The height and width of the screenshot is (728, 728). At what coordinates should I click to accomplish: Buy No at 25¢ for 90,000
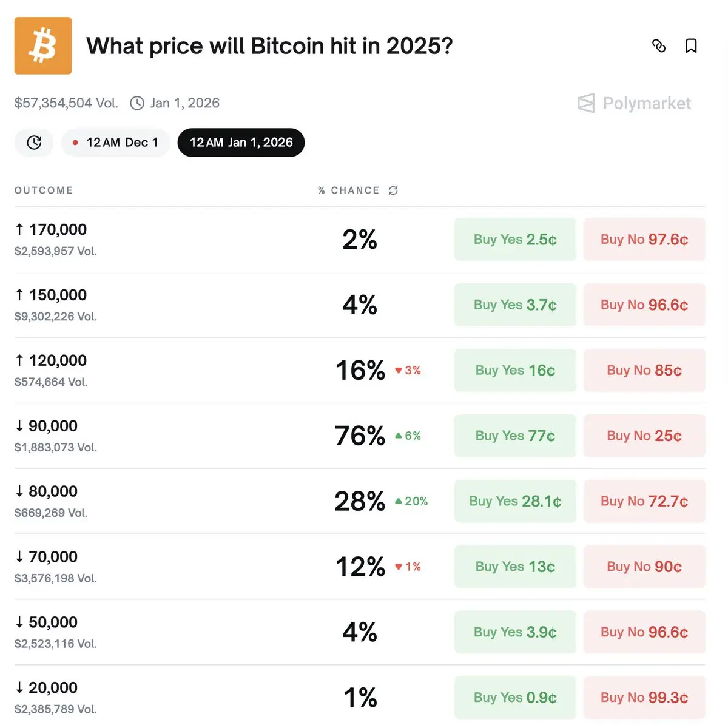[644, 436]
